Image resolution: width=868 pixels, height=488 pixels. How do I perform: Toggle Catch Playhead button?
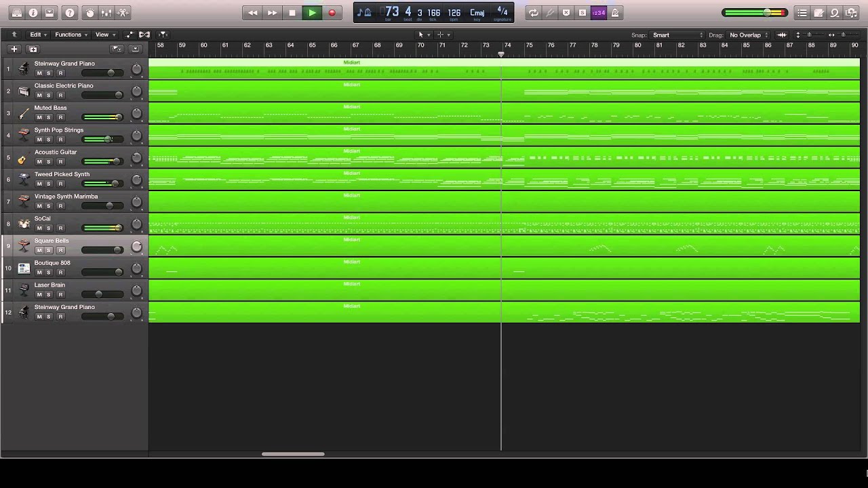click(x=163, y=35)
